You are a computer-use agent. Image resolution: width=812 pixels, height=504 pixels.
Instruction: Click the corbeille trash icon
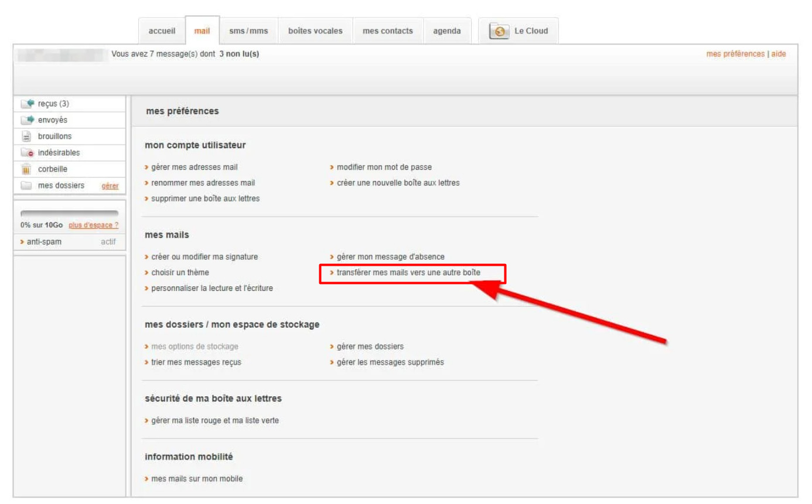[x=26, y=169]
